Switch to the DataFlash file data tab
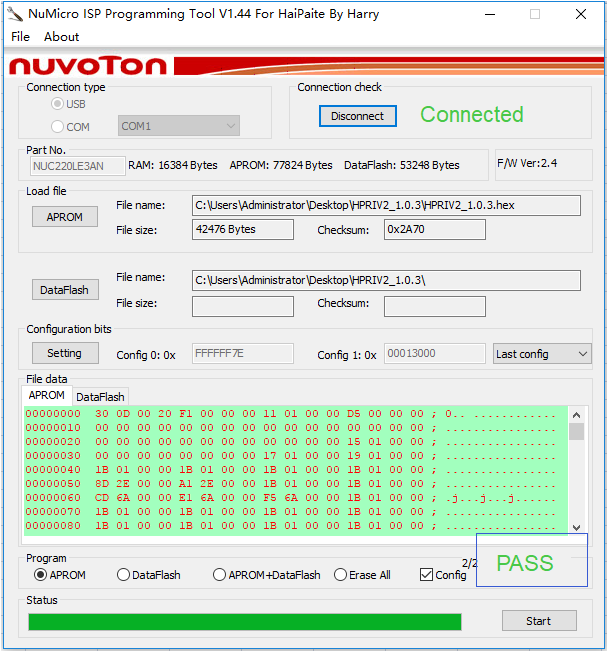Viewport: 608px width, 652px height. click(x=100, y=397)
